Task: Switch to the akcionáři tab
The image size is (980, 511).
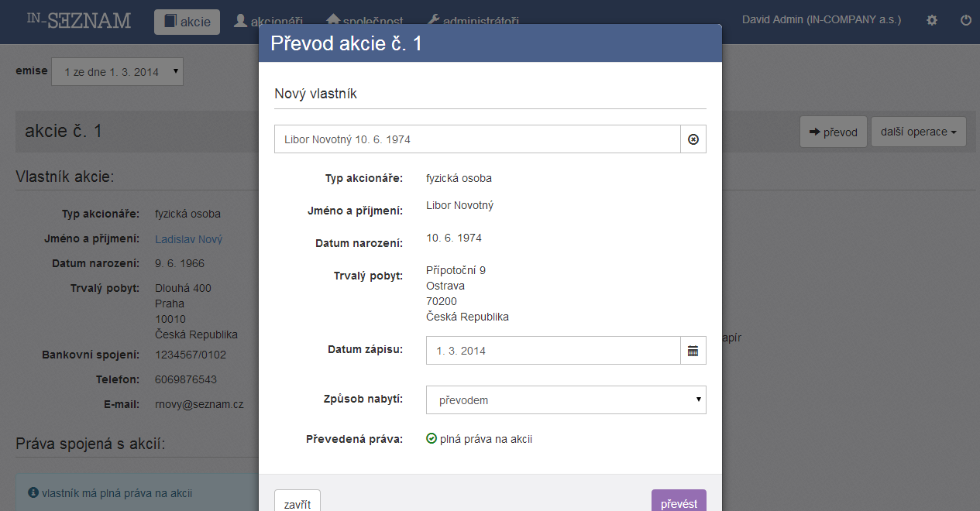Action: tap(268, 22)
